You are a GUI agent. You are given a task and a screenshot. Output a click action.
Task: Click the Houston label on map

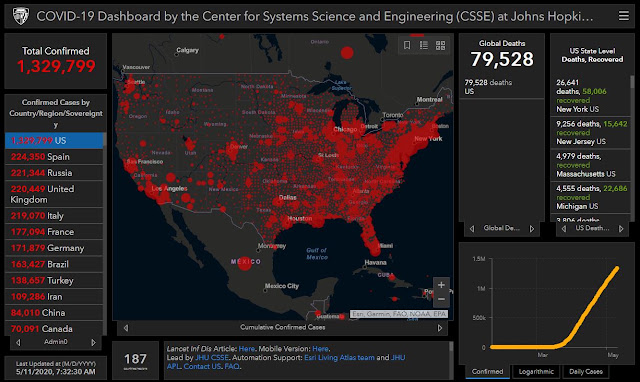(300, 218)
